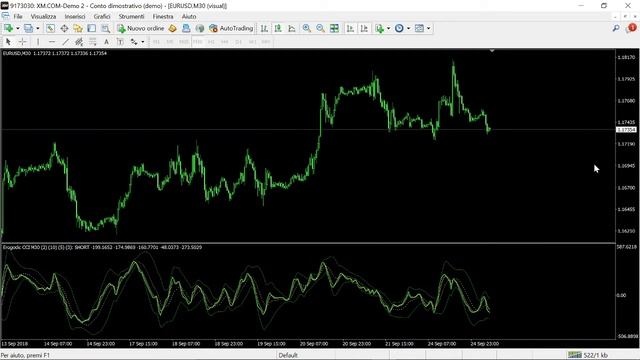This screenshot has height=360, width=640.
Task: Toggle chart shift from right border
Action: (x=364, y=28)
